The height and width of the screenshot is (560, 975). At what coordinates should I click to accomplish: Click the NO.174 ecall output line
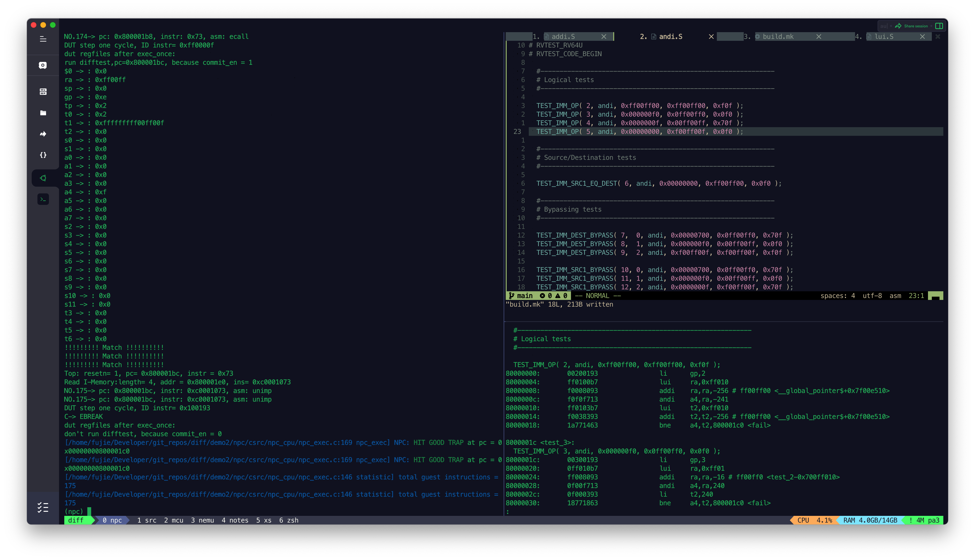(156, 36)
